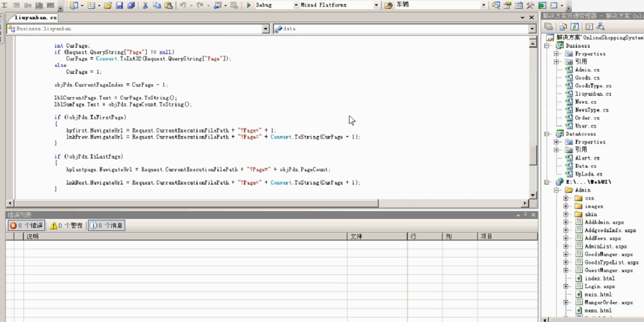Click the Refresh icon in Solution Explorer toolbar
The width and height of the screenshot is (644, 322).
pos(574,27)
